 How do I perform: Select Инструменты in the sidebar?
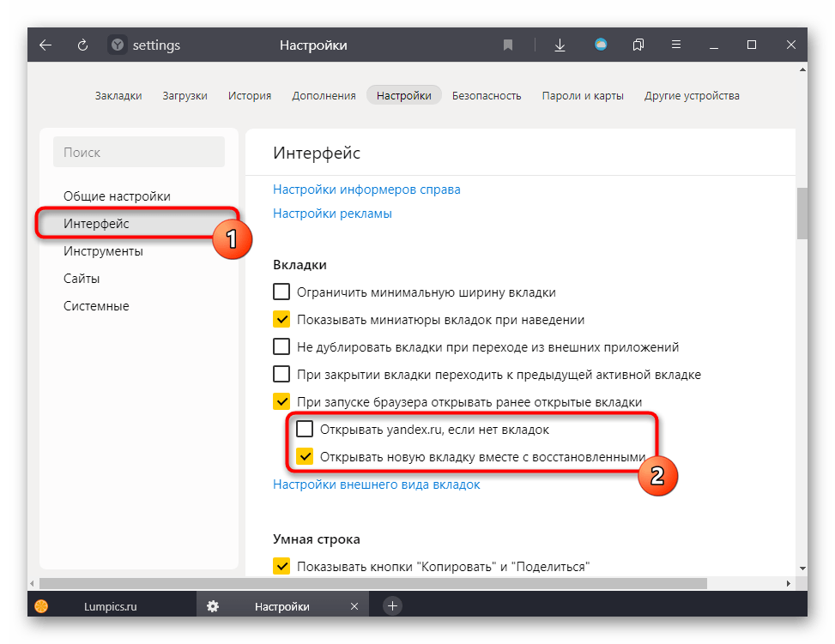tap(103, 251)
